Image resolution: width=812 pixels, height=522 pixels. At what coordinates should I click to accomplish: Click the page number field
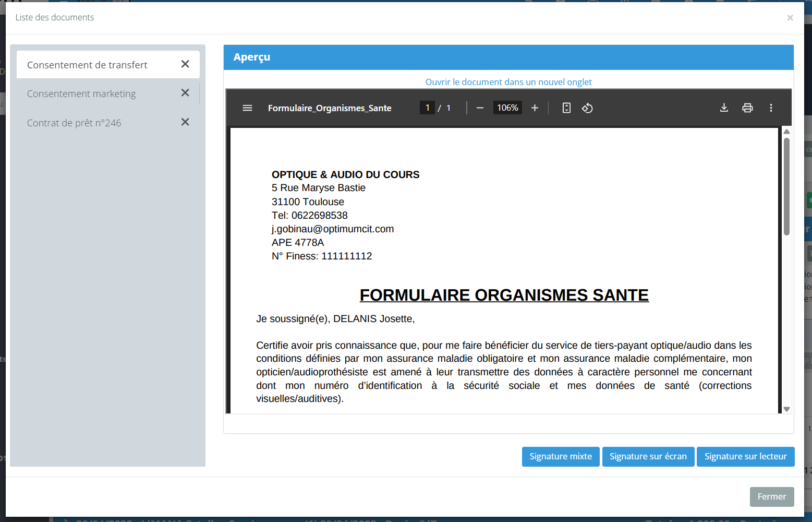427,108
